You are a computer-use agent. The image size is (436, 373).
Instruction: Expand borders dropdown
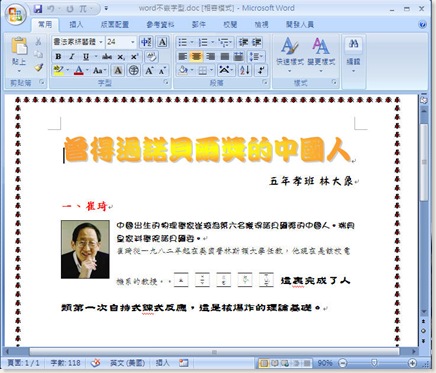[211, 70]
